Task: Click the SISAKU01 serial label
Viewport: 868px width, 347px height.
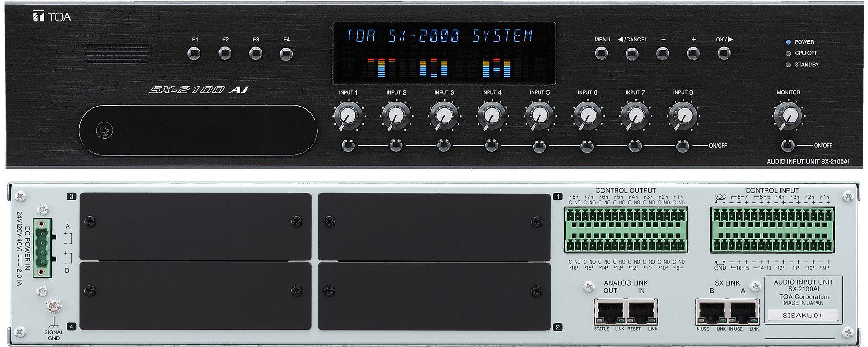Action: pyautogui.click(x=802, y=315)
